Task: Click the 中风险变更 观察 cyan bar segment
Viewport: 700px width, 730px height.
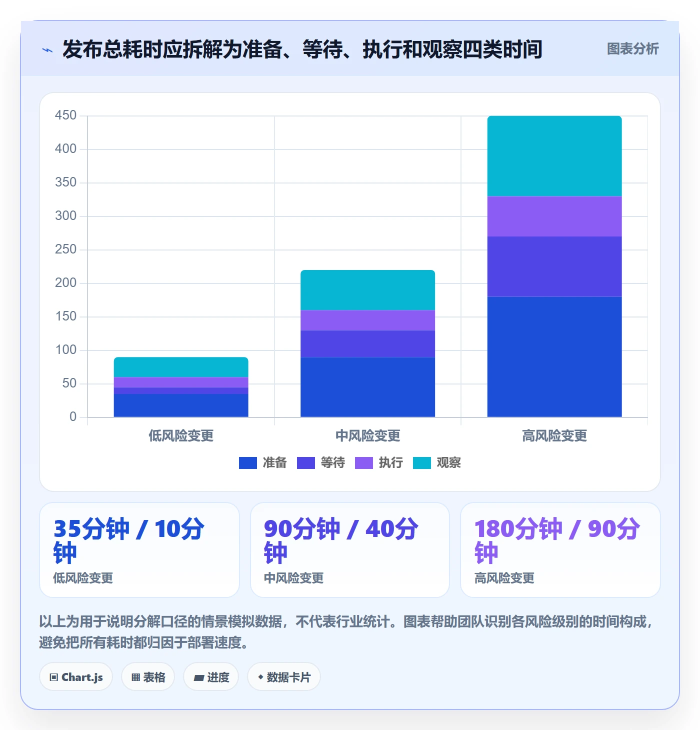Action: [367, 290]
